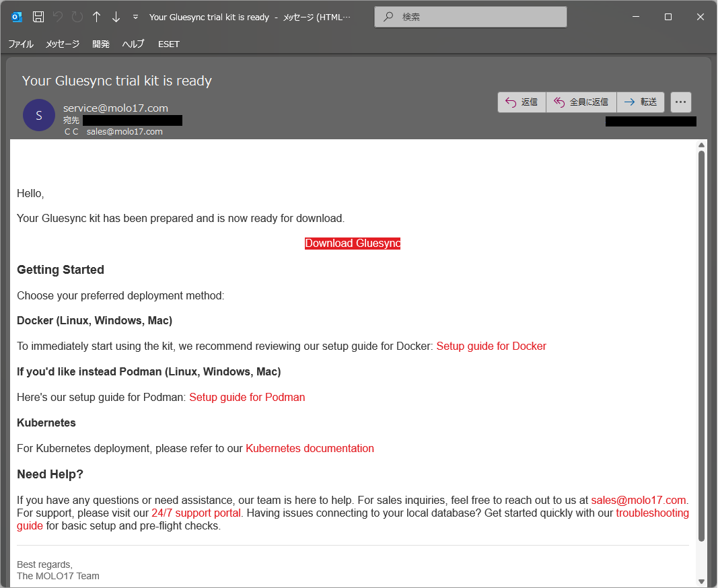Image resolution: width=718 pixels, height=588 pixels.
Task: Open the ESET tab
Action: 169,44
